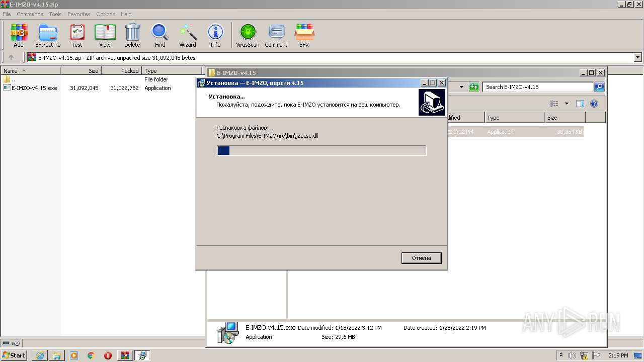644x362 pixels.
Task: Toggle the Explorer preview pane icon
Action: point(580,104)
